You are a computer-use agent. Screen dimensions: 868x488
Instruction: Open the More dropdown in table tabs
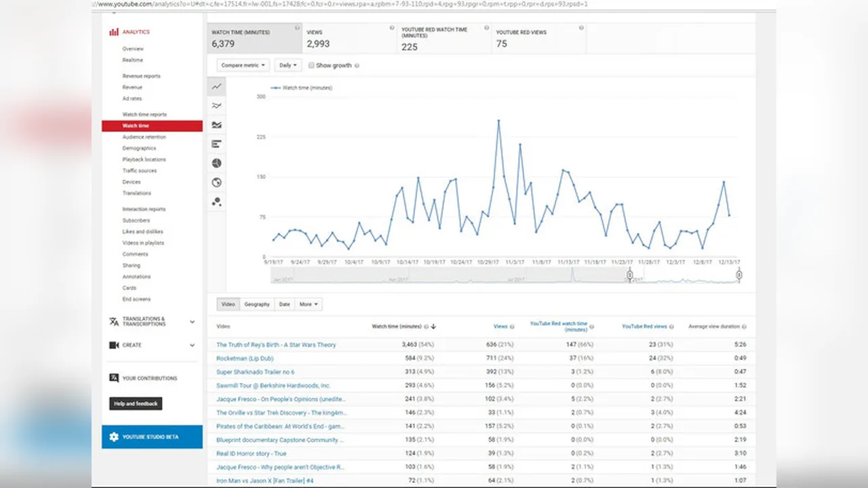[x=309, y=304]
